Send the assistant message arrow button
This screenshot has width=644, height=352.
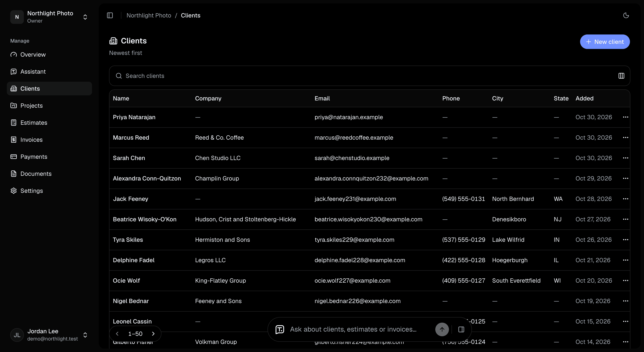click(x=442, y=329)
